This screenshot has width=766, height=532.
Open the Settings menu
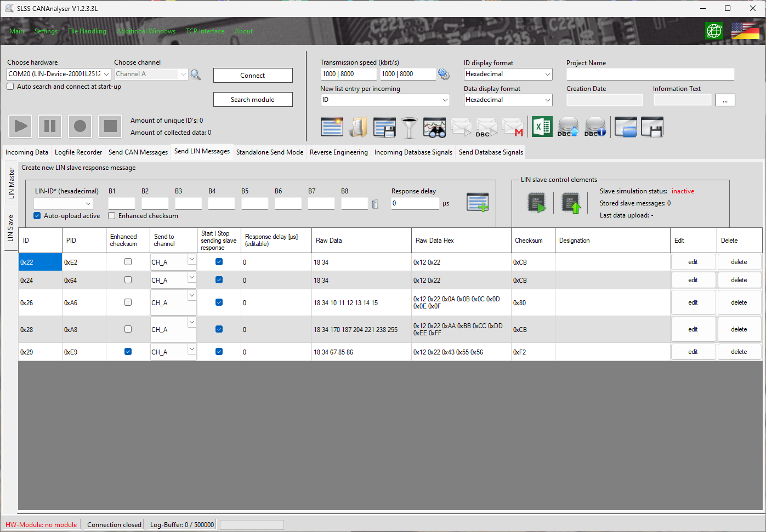(x=46, y=31)
